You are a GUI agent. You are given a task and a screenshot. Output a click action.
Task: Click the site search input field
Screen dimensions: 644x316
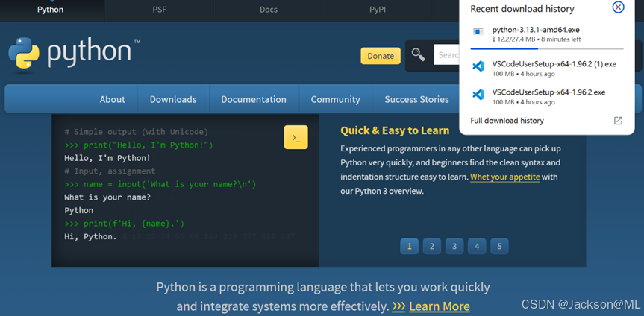(x=448, y=55)
